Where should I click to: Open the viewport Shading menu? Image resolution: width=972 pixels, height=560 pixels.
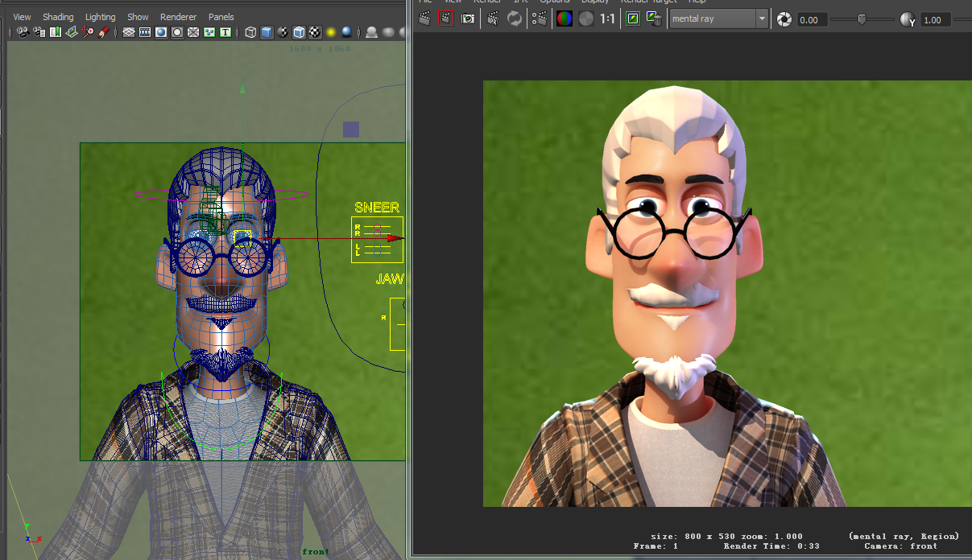pos(58,17)
